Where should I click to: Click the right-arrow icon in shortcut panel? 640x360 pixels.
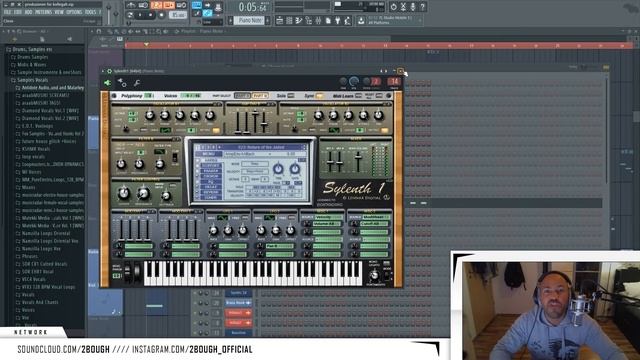click(207, 5)
